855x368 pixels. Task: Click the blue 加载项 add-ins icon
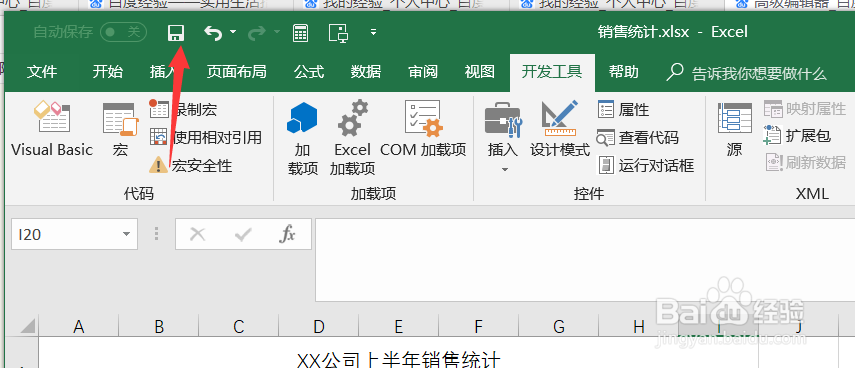(x=303, y=138)
